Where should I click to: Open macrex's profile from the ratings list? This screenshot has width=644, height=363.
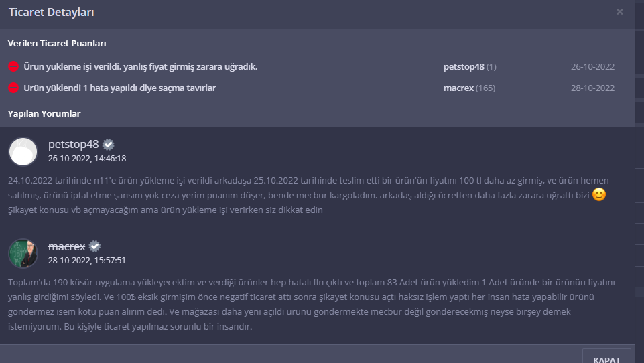pos(458,88)
